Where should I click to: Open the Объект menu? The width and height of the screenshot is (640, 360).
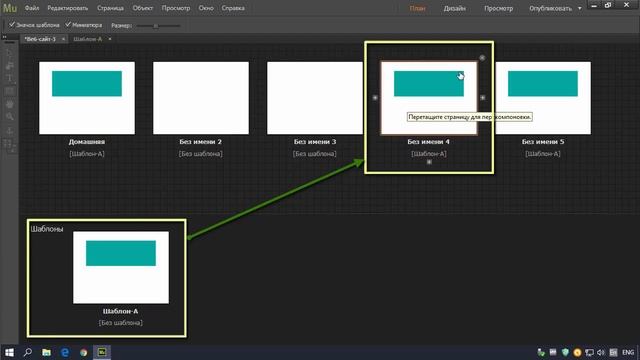143,8
